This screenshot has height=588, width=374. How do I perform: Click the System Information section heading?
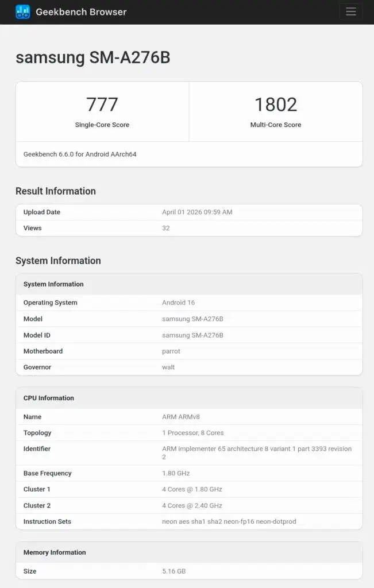pos(57,260)
